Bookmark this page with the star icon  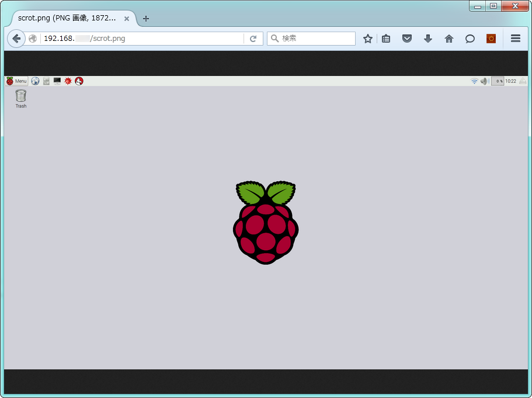[x=368, y=39]
